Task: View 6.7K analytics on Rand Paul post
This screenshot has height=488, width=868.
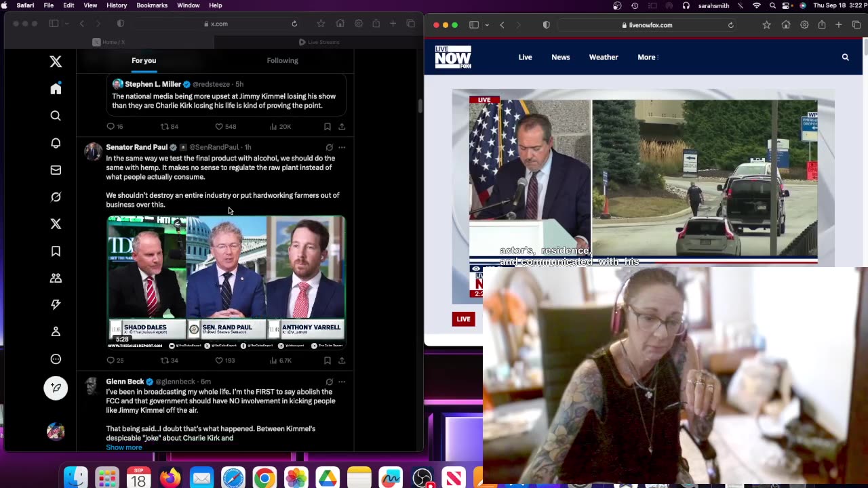Action: (x=281, y=361)
